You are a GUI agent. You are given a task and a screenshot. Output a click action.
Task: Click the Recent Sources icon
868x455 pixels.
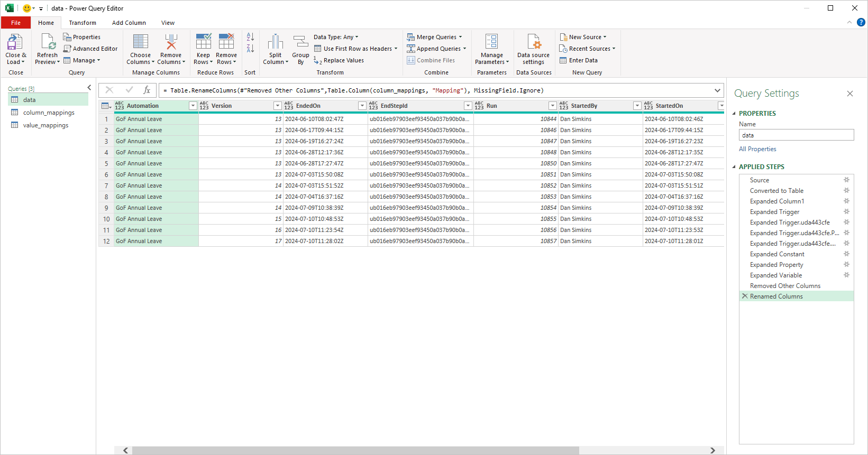(563, 49)
